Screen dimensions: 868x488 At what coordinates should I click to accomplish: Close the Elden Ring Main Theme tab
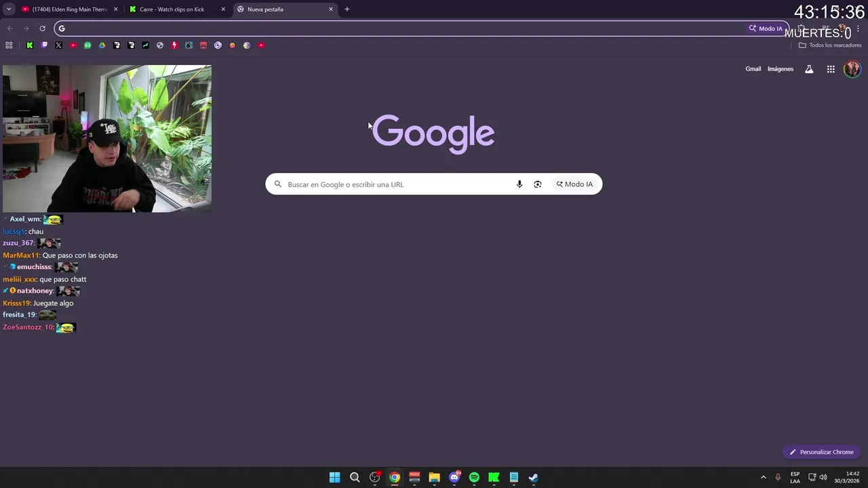coord(115,9)
